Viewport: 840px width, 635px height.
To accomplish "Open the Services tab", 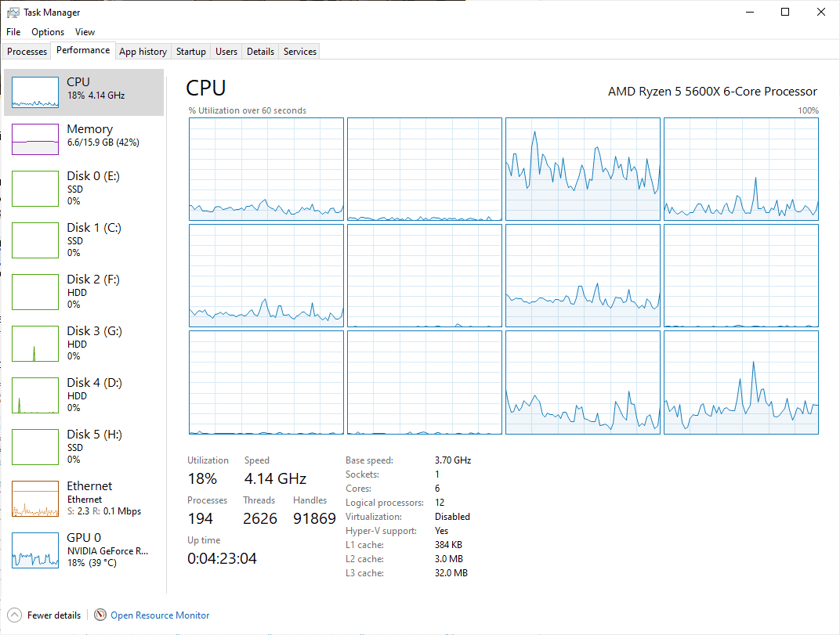I will pos(300,52).
